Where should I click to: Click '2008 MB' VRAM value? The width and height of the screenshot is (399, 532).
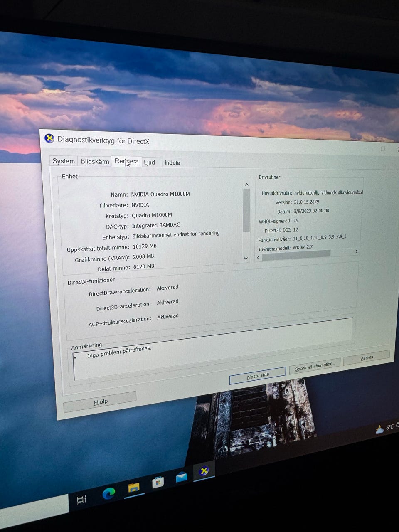click(143, 256)
